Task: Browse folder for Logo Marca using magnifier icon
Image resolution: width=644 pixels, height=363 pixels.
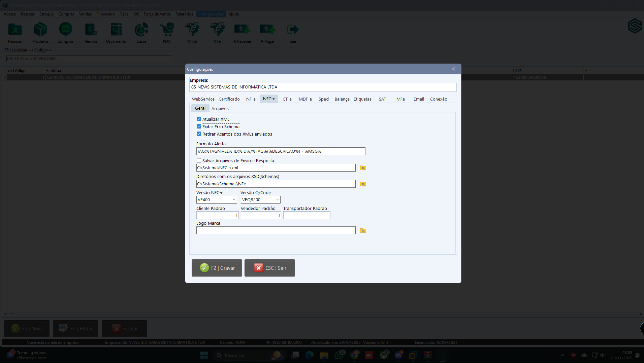Action: 362,230
